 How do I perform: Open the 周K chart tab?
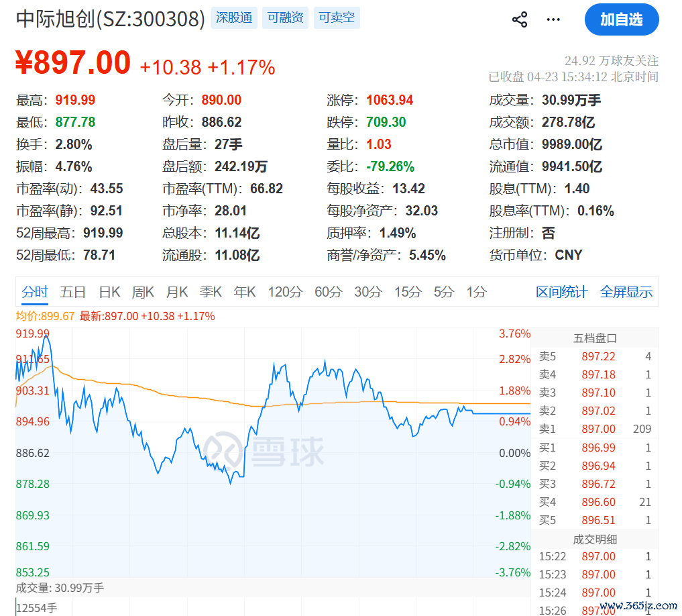coord(143,292)
